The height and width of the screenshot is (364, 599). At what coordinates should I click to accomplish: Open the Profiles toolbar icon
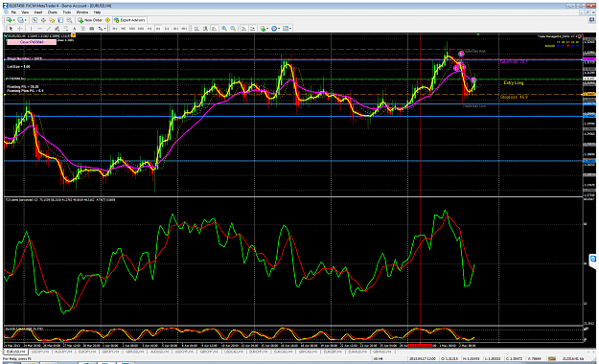pos(20,20)
